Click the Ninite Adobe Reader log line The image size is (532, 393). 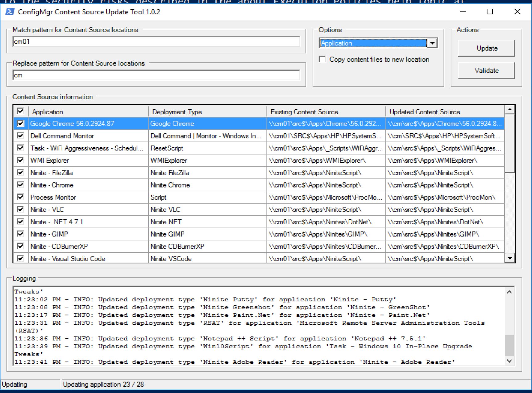click(235, 362)
